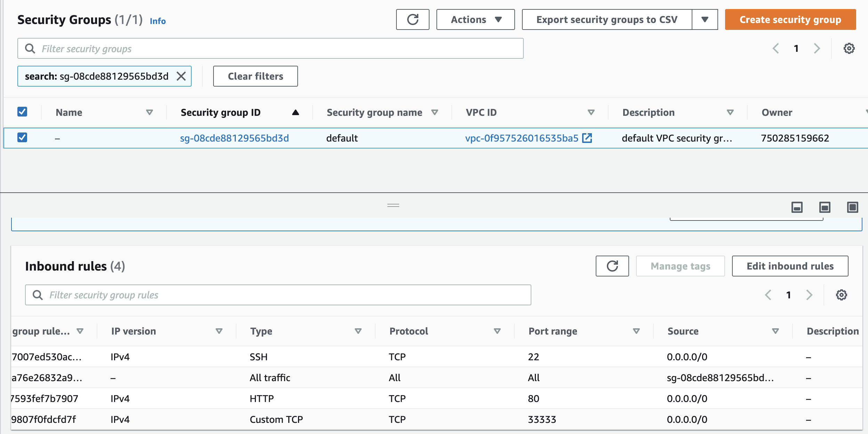The height and width of the screenshot is (434, 868).
Task: Click Edit inbound rules
Action: tap(789, 266)
